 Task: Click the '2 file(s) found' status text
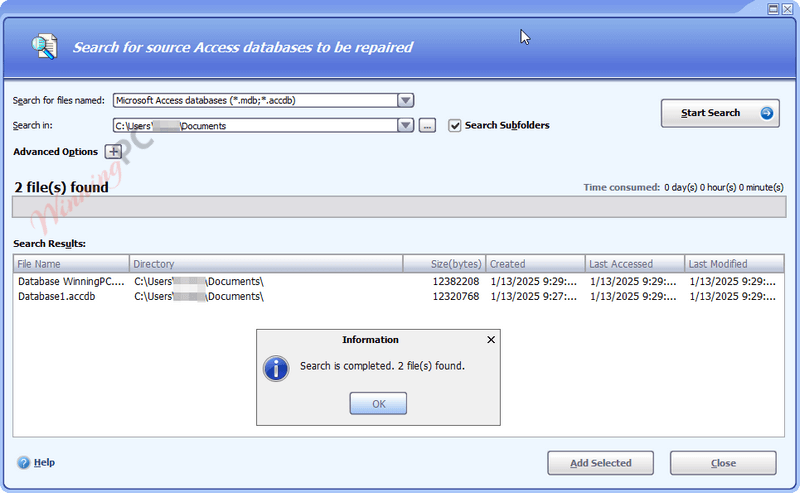pos(61,187)
